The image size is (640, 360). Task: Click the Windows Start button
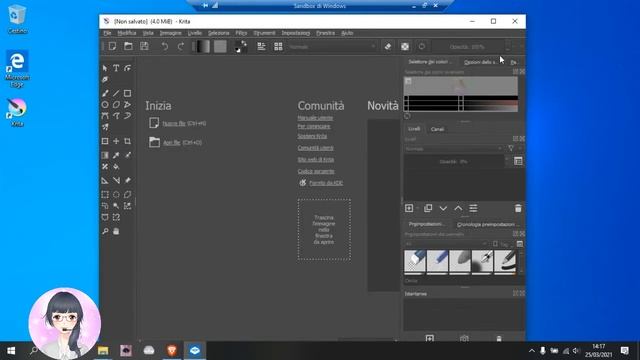11,351
